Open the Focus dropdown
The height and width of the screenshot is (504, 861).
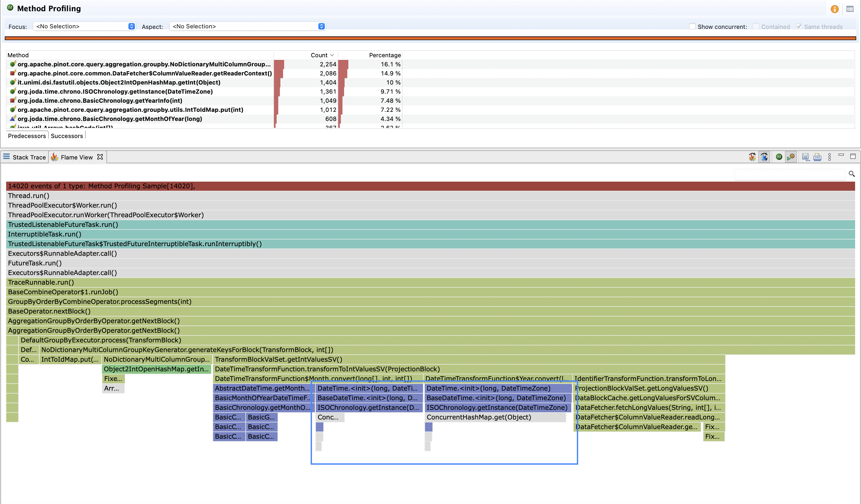point(84,26)
